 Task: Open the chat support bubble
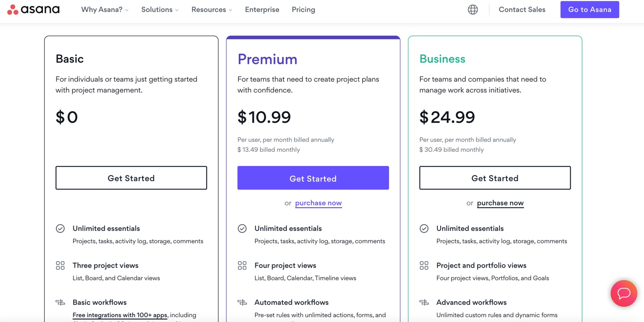click(x=624, y=294)
